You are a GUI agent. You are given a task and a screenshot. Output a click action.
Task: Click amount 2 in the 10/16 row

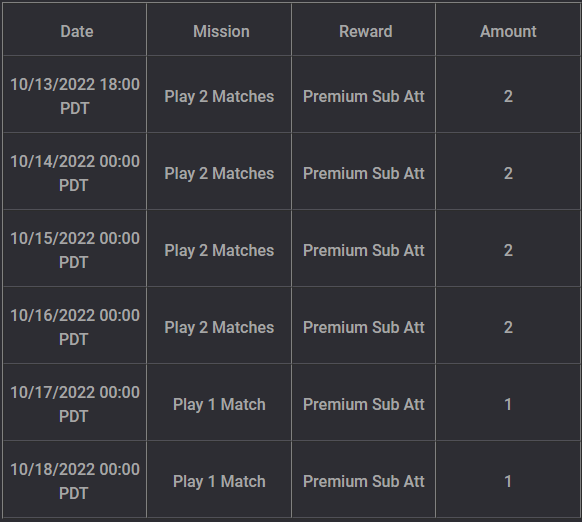tap(508, 327)
